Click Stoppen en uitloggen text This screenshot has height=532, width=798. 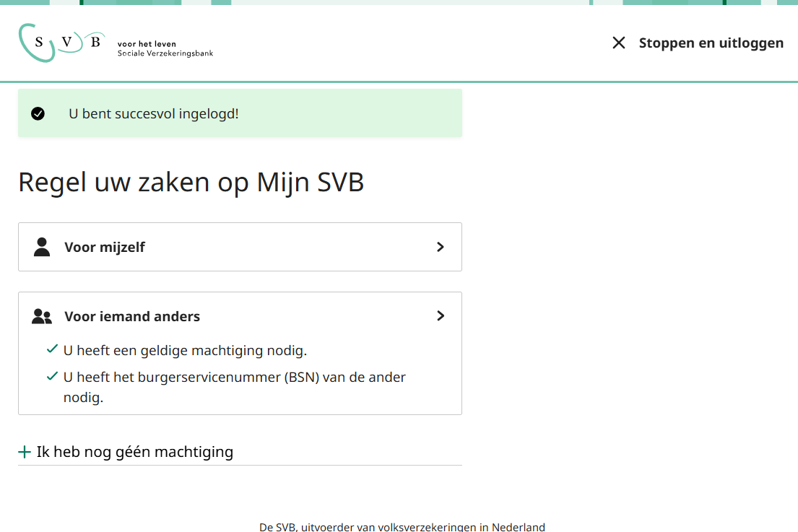[x=711, y=43]
